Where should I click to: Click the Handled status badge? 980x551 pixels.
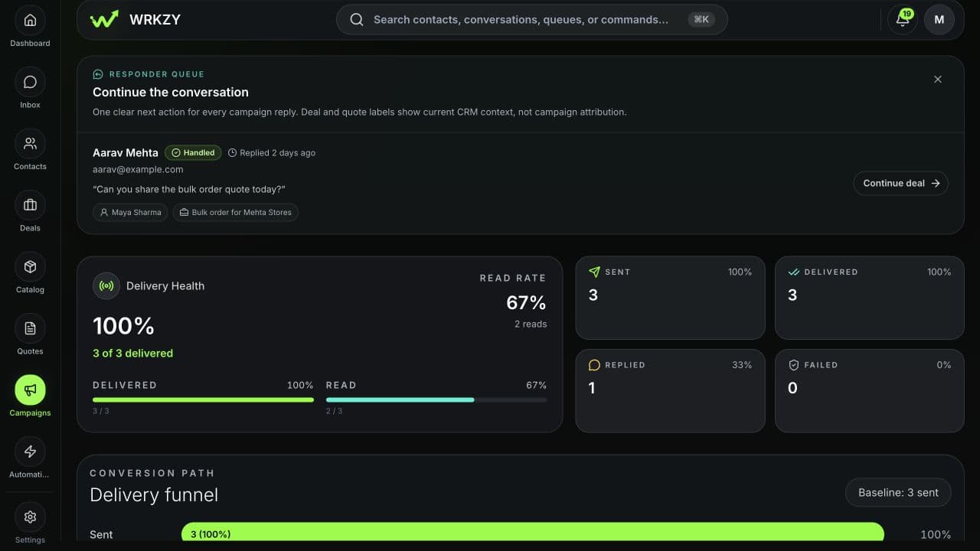(193, 153)
